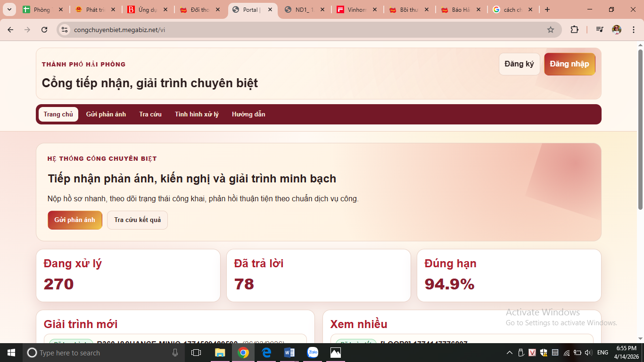
Task: Click 'Tra cứu kết quả'
Action: [137, 220]
